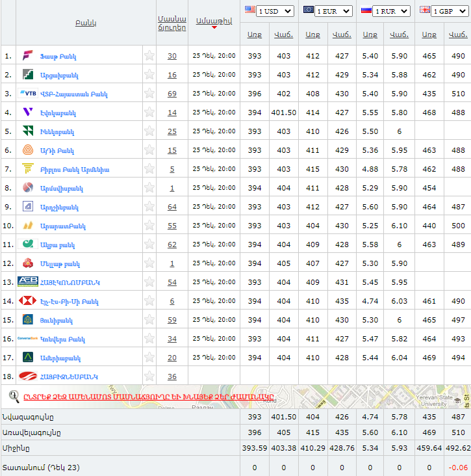Click the Artsakhbank logo icon in row 2

(x=27, y=74)
